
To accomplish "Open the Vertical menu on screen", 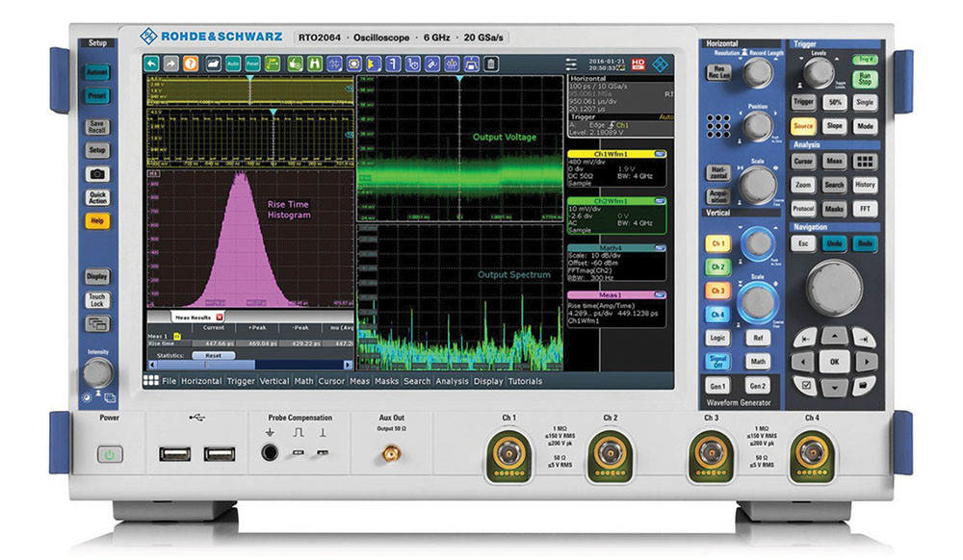I will (274, 381).
